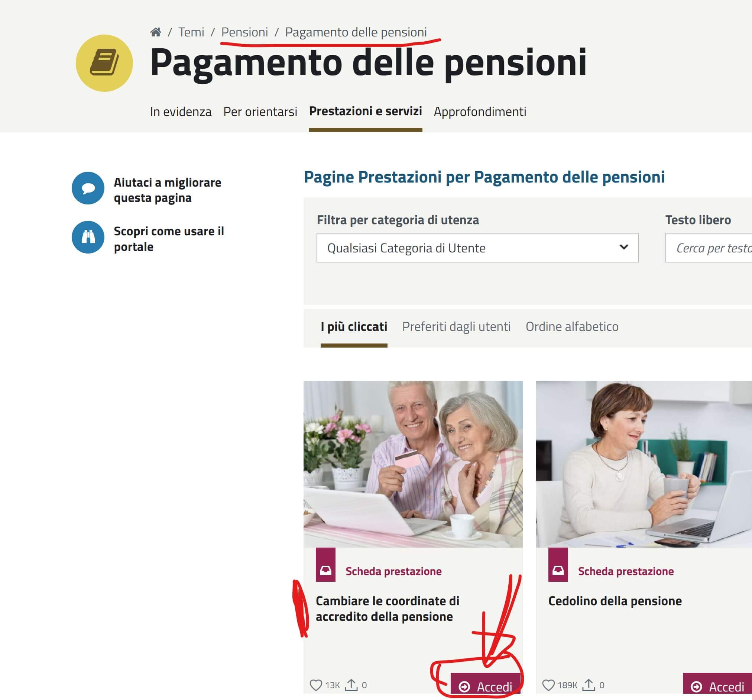752x700 pixels.
Task: Open the Pensioni breadcrumb link
Action: pyautogui.click(x=244, y=32)
